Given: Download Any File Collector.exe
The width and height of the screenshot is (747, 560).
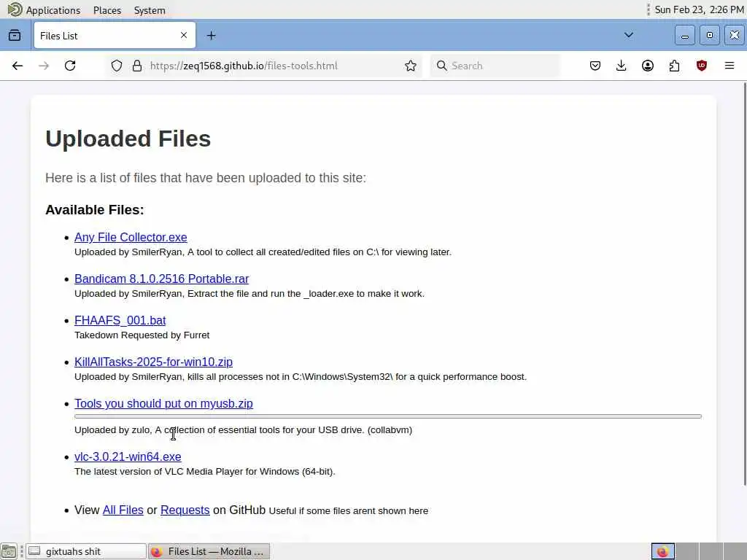Looking at the screenshot, I should tap(131, 237).
